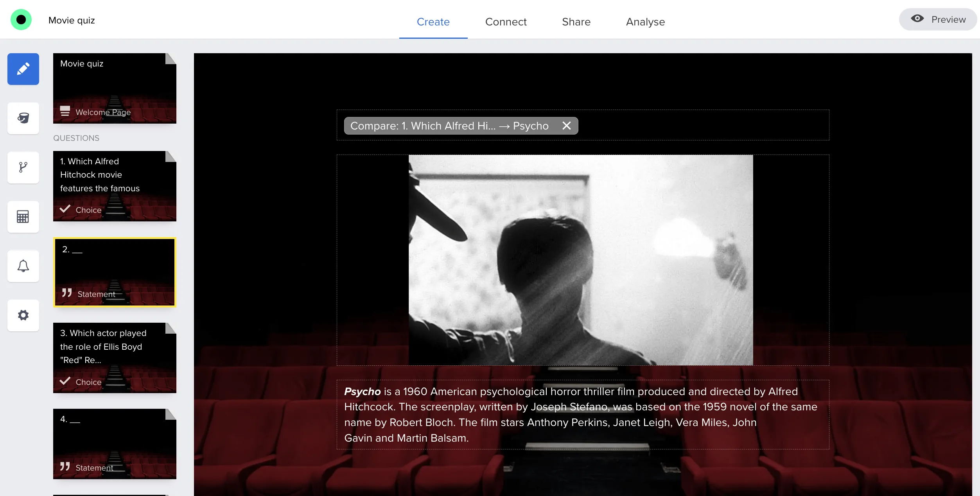Select question 1 Alfred Hitchcock thumbnail

click(115, 186)
